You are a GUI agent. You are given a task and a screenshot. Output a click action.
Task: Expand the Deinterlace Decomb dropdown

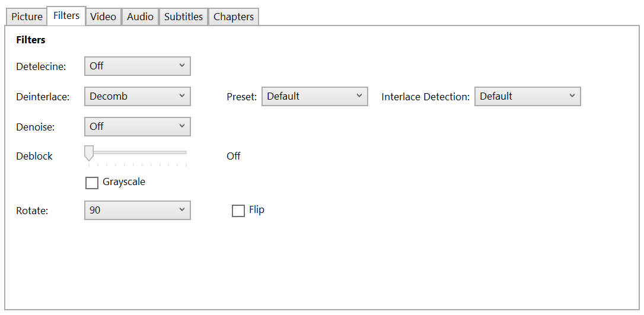click(x=138, y=97)
